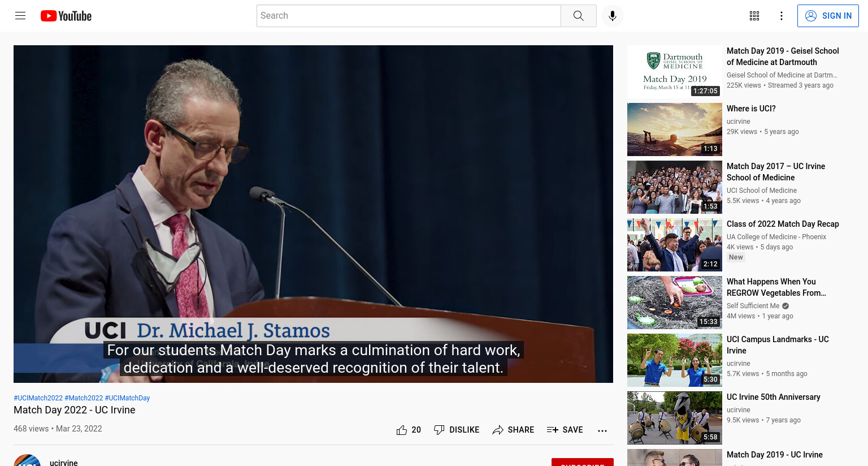868x466 pixels.
Task: Save video to a playlist
Action: pyautogui.click(x=565, y=430)
